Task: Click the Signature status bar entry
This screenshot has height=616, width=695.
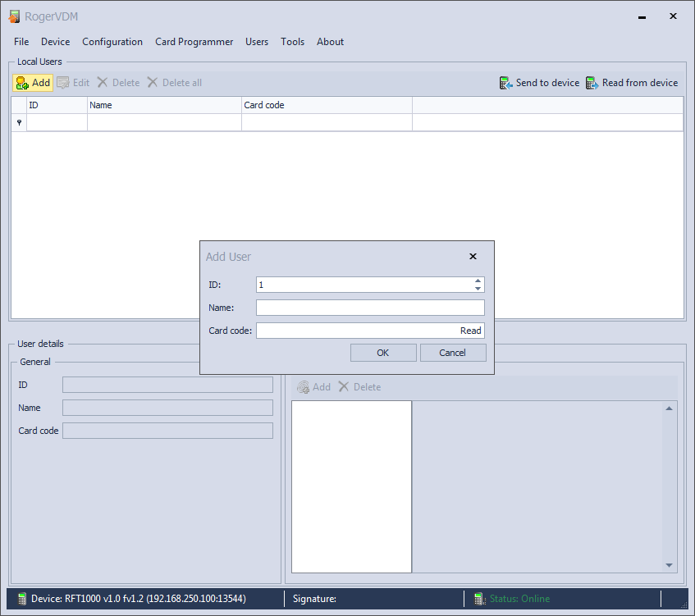Action: coord(314,599)
